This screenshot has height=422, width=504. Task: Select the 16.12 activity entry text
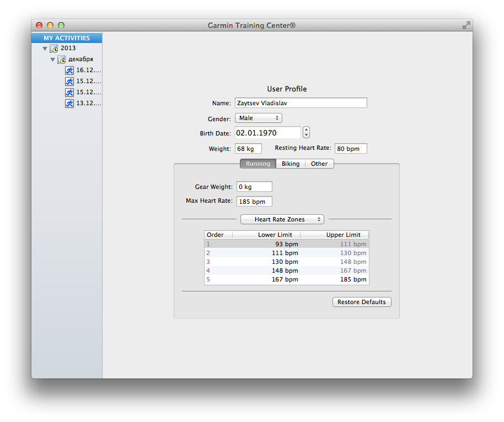pyautogui.click(x=89, y=70)
